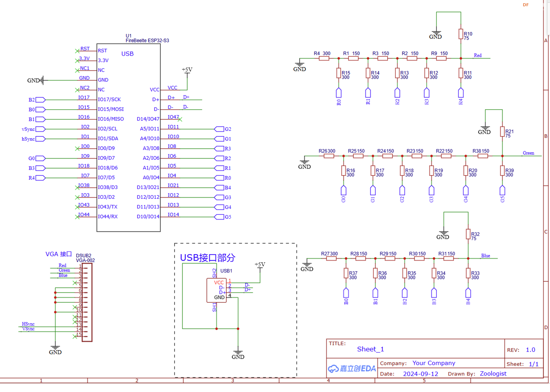Click resistor R26 300 symbol
Screen dimensions: 550x392
pyautogui.click(x=329, y=156)
